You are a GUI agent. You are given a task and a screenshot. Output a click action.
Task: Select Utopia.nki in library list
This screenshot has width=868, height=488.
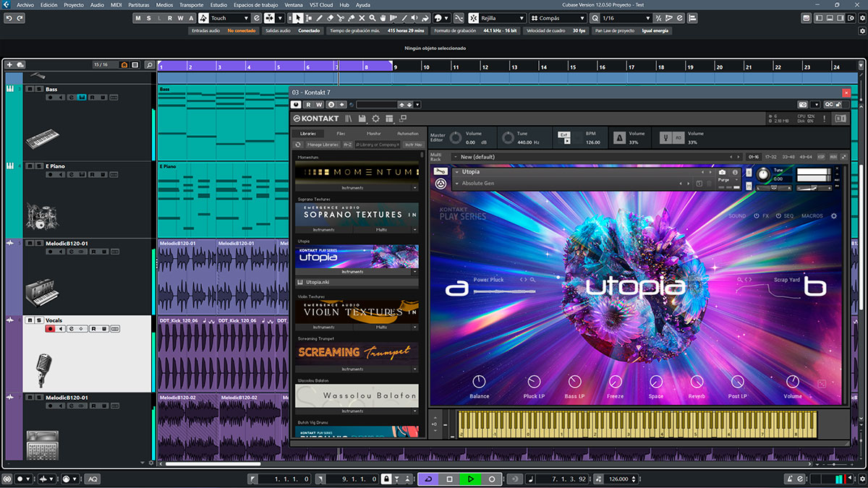point(357,282)
